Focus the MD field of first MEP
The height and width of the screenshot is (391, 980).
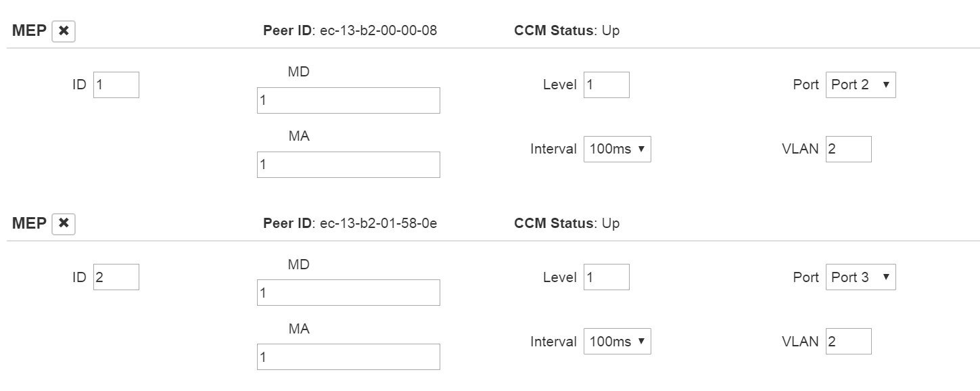[x=348, y=100]
